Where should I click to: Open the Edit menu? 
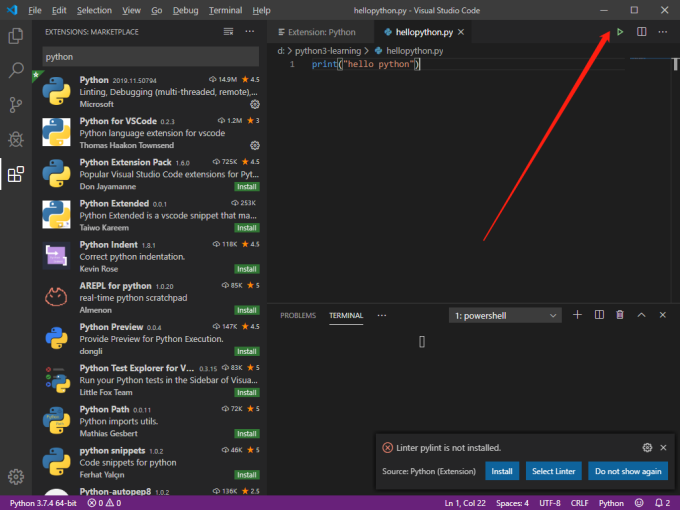[x=59, y=10]
